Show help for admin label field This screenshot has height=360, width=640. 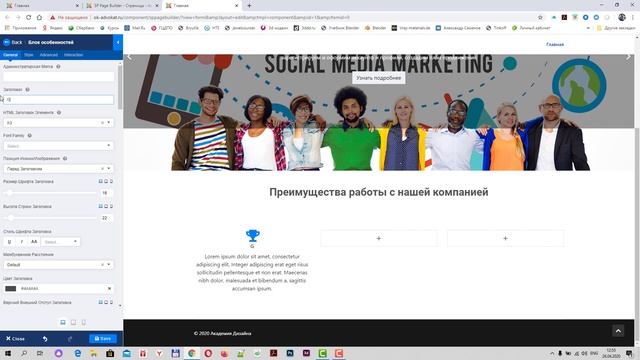[58, 67]
